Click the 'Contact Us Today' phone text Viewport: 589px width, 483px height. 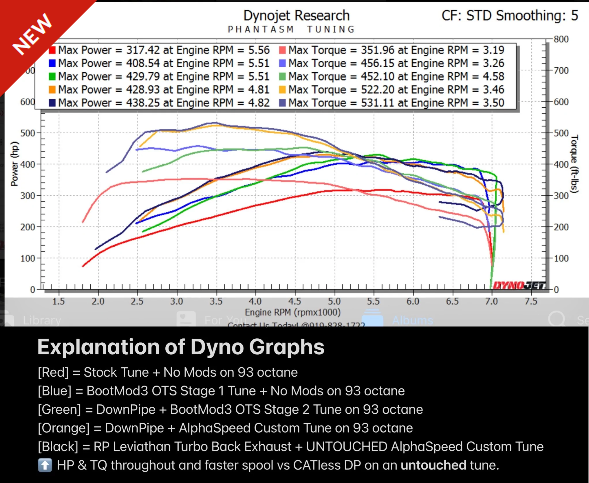(296, 324)
